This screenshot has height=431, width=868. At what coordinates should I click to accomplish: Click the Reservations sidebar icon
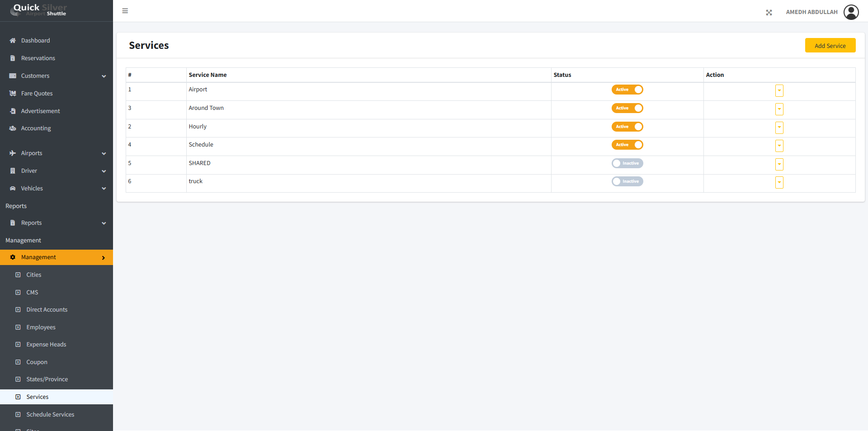click(13, 58)
